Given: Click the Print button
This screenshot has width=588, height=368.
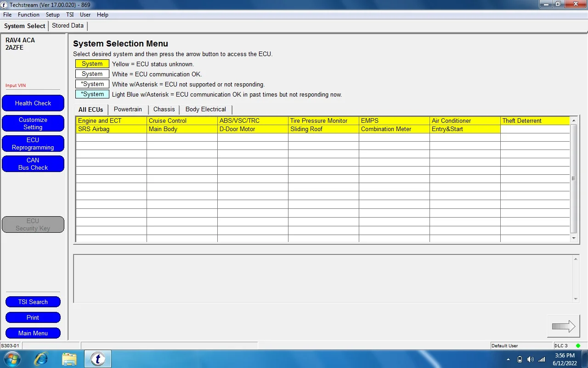Looking at the screenshot, I should [33, 317].
